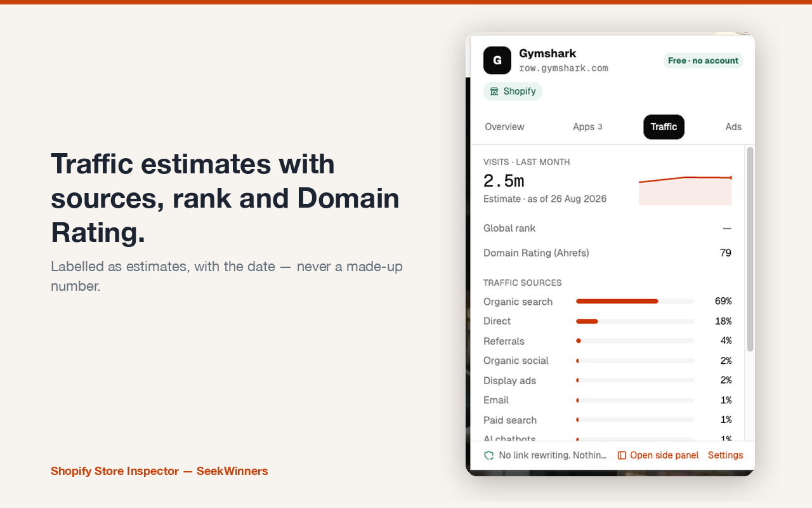Image resolution: width=812 pixels, height=508 pixels.
Task: Click the 4% referrals value
Action: coord(726,341)
